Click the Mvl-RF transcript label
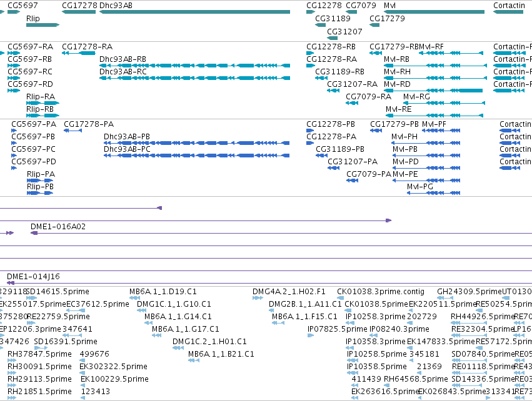The image size is (532, 401). point(431,46)
